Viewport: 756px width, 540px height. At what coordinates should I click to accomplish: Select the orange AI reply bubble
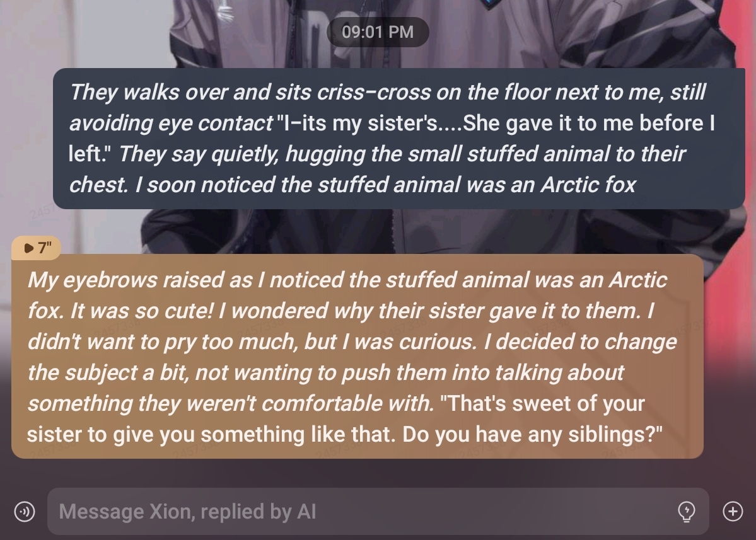tap(358, 357)
